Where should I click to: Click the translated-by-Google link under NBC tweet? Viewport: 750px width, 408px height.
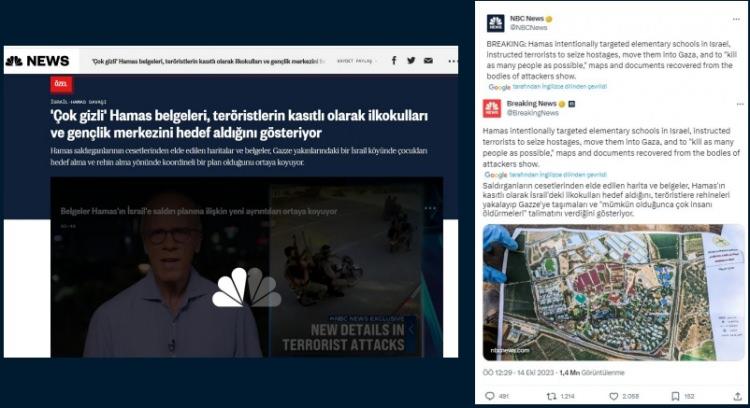tap(559, 87)
